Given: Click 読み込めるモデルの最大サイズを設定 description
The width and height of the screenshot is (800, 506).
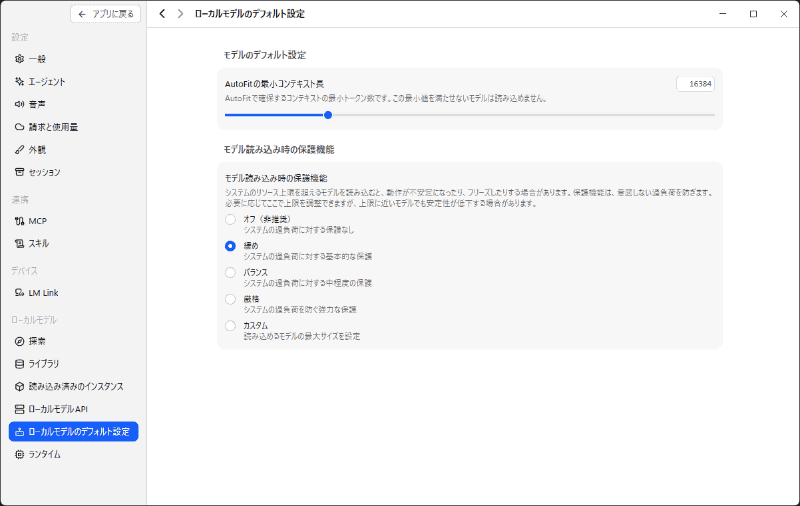Looking at the screenshot, I should 302,336.
